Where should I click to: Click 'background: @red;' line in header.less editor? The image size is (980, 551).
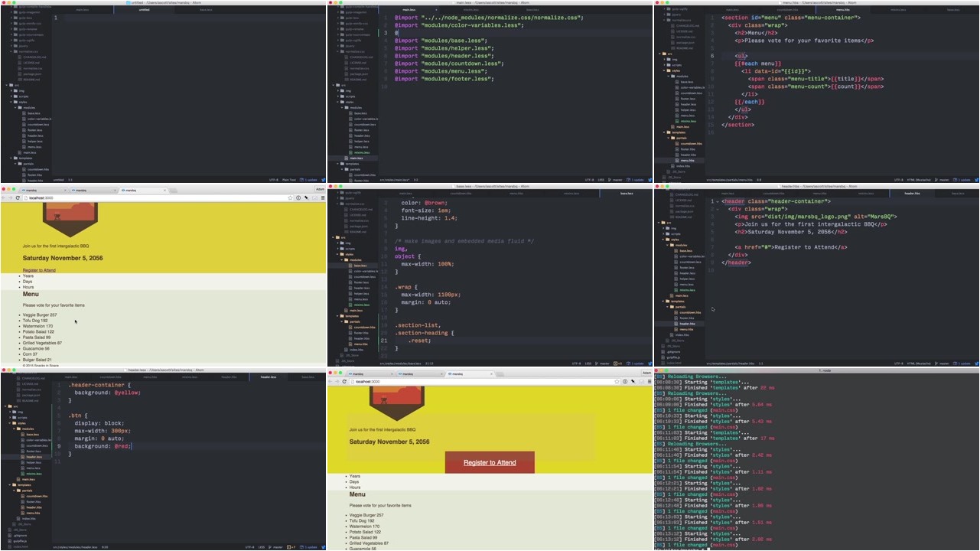click(103, 446)
